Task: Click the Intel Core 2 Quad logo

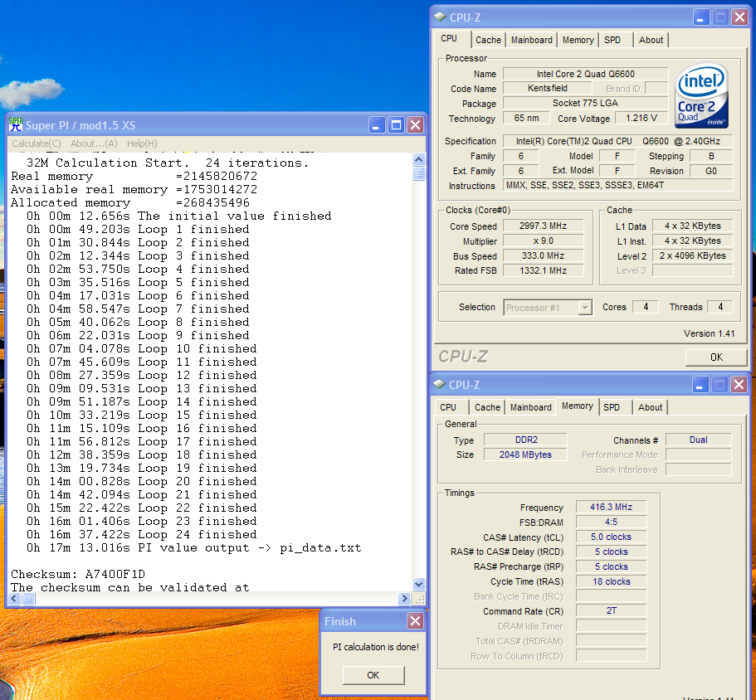Action: coord(701,96)
